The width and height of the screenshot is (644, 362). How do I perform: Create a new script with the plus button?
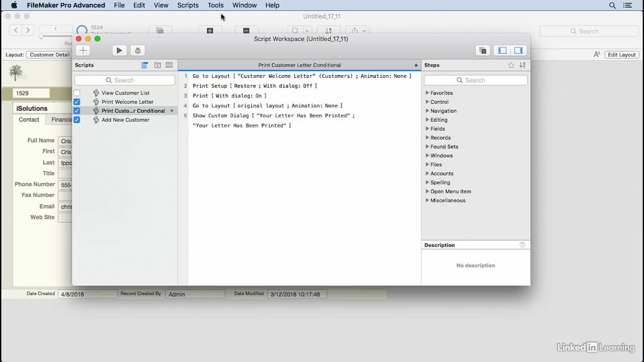pyautogui.click(x=83, y=50)
